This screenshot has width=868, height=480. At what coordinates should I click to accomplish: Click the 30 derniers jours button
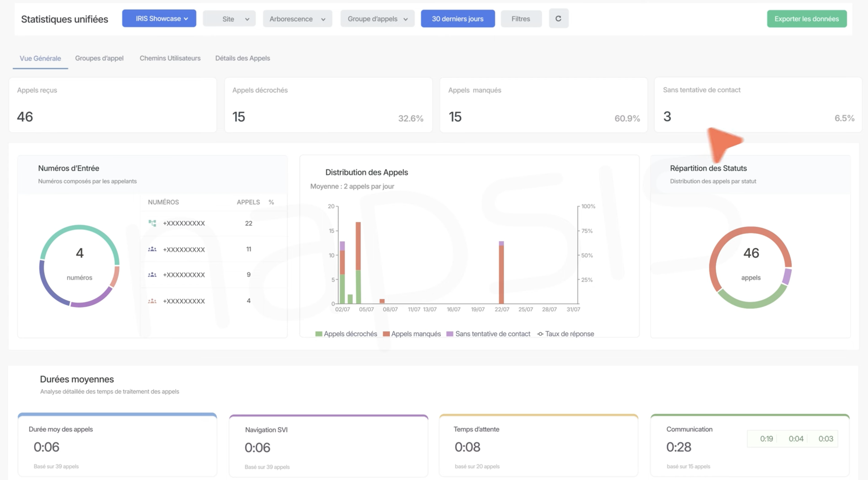[x=458, y=19]
